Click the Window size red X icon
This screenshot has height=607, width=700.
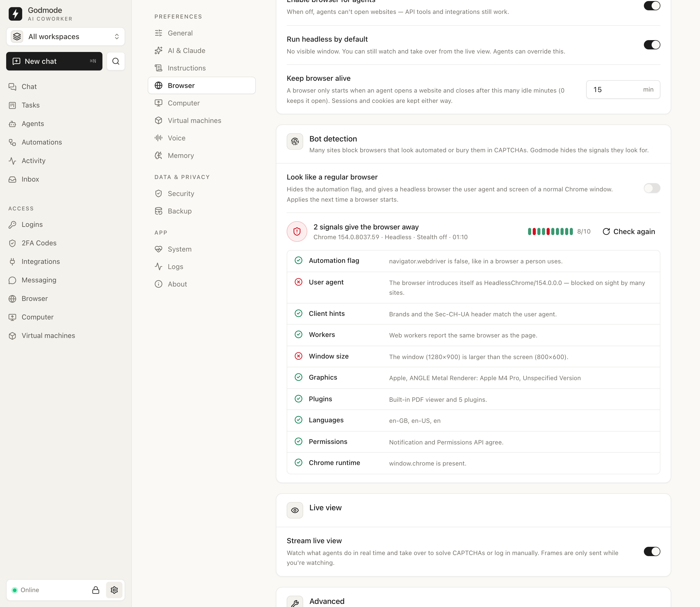pos(298,356)
